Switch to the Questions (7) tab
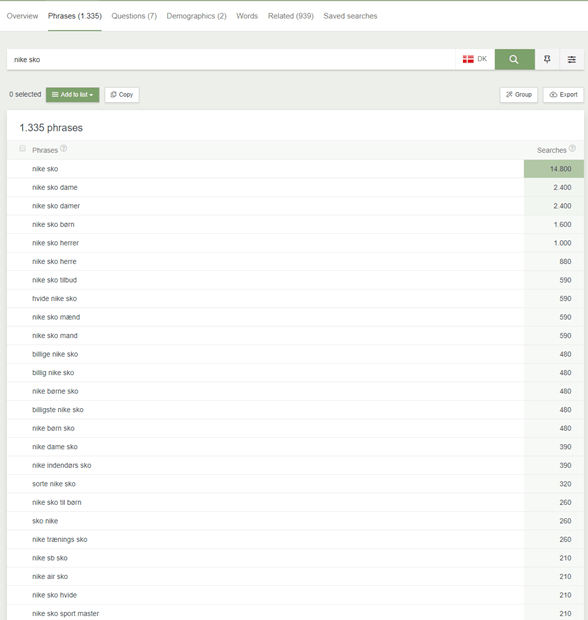 pyautogui.click(x=134, y=16)
